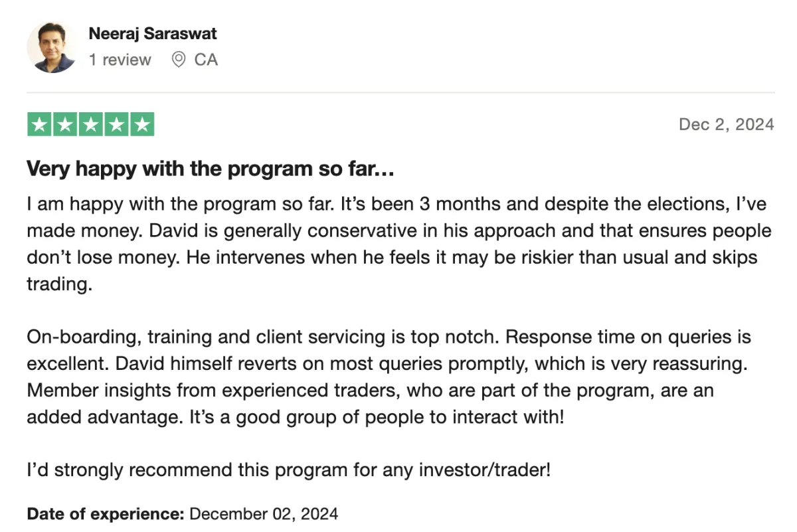Viewport: 797px width, 532px height.
Task: Click the word 'investor/trader!' in the review
Action: click(485, 471)
